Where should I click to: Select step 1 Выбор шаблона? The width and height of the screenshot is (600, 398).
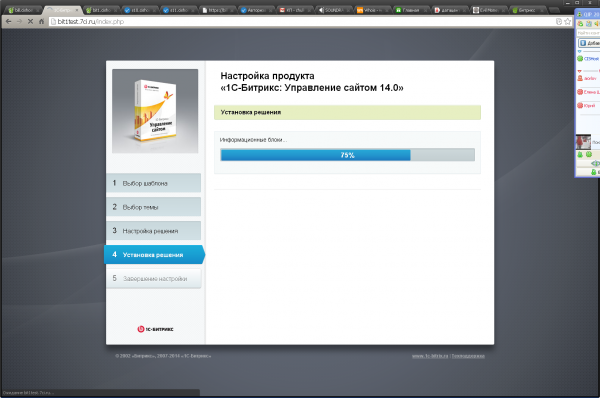(x=153, y=183)
